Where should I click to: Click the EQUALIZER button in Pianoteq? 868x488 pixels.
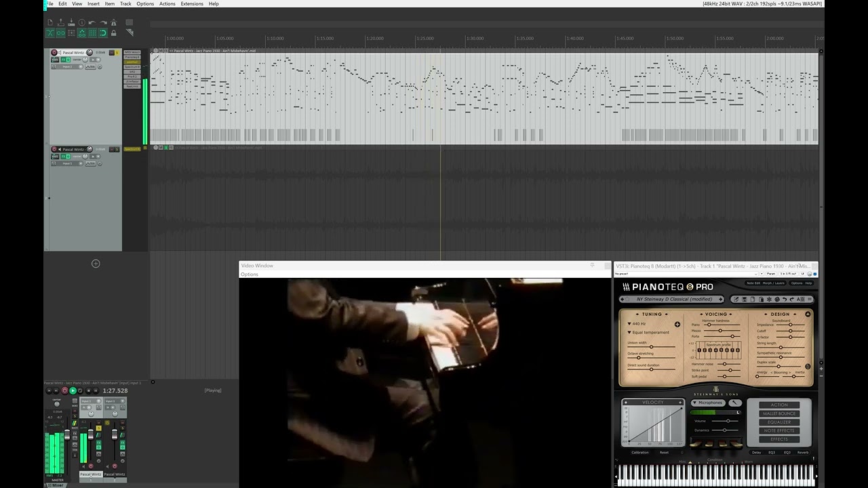(x=779, y=422)
